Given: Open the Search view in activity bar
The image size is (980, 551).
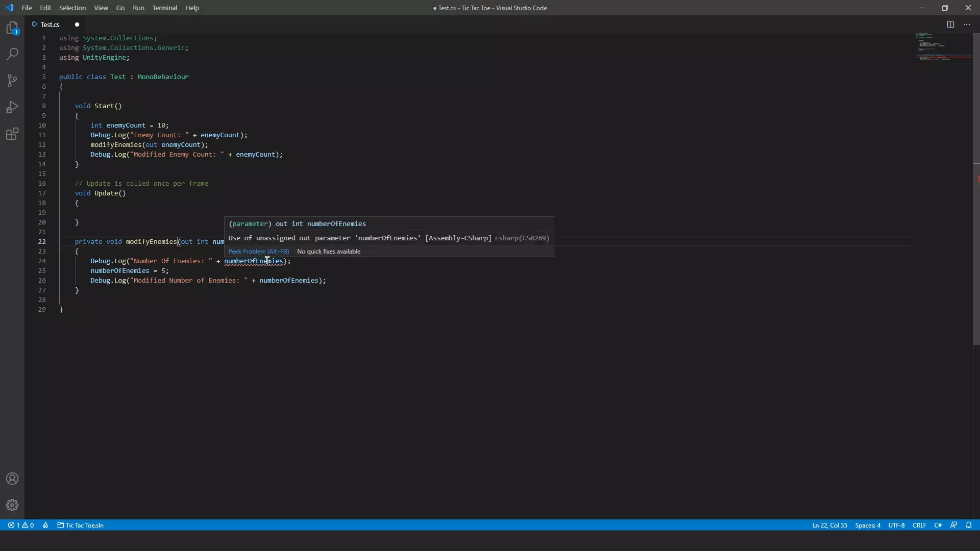Looking at the screenshot, I should click(12, 54).
